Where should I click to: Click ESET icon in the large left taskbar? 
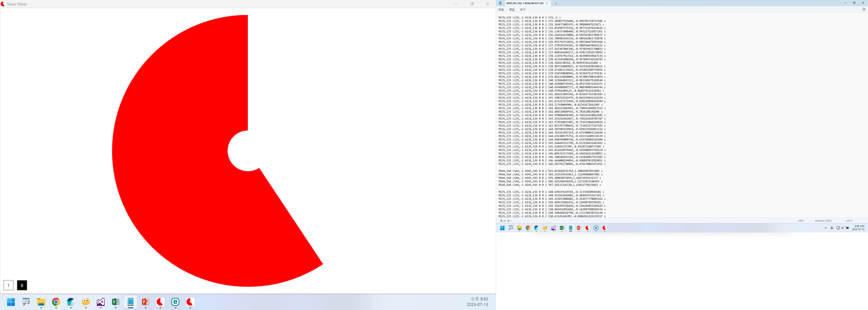(175, 302)
